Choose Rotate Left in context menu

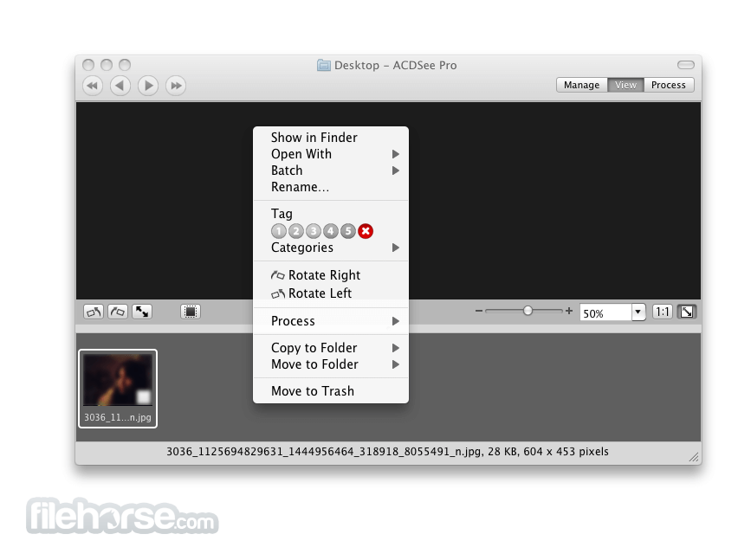[331, 293]
